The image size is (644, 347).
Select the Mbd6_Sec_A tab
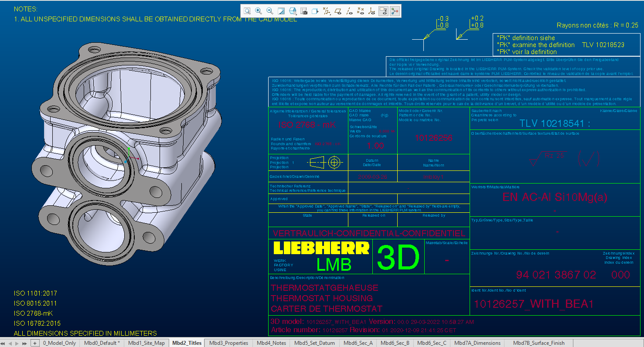point(358,343)
